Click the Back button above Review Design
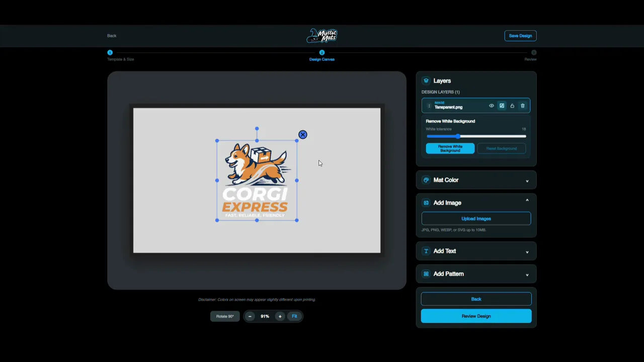The width and height of the screenshot is (644, 362). (476, 299)
